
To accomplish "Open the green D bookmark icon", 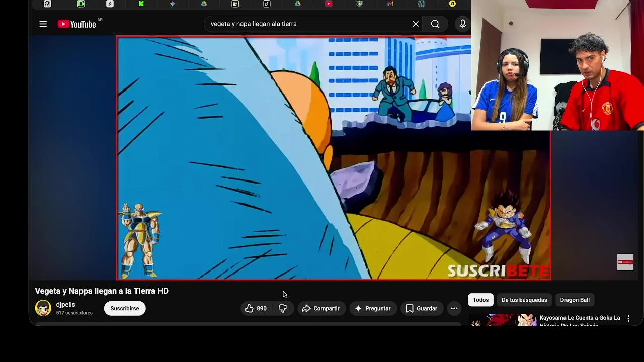I will click(81, 4).
